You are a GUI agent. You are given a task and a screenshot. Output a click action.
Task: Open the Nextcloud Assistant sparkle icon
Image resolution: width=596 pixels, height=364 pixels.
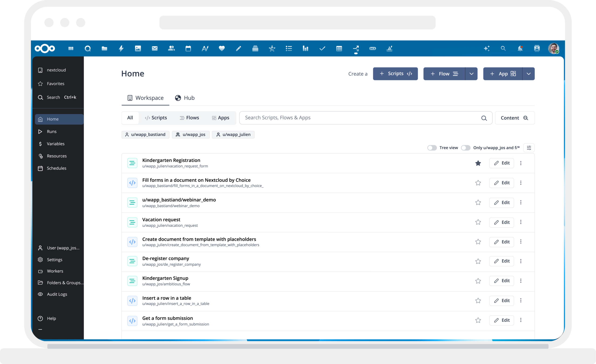point(487,49)
